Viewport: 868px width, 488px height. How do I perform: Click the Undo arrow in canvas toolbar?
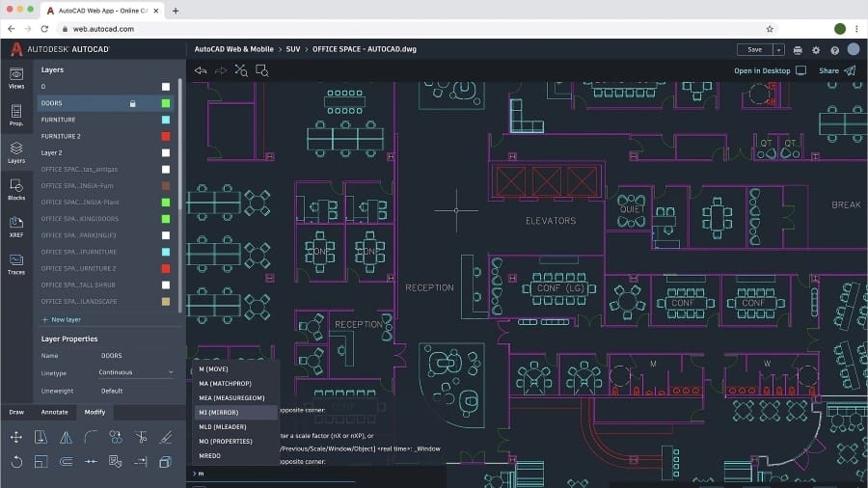(x=201, y=70)
